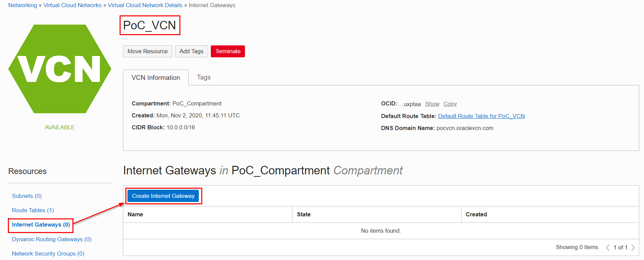View Network Security Groups resource
644x260 pixels.
48,254
